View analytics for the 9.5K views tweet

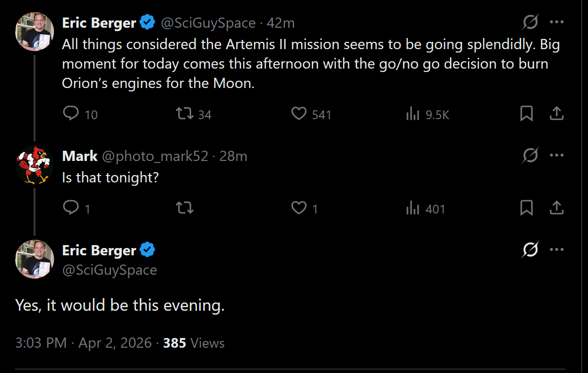pos(412,114)
